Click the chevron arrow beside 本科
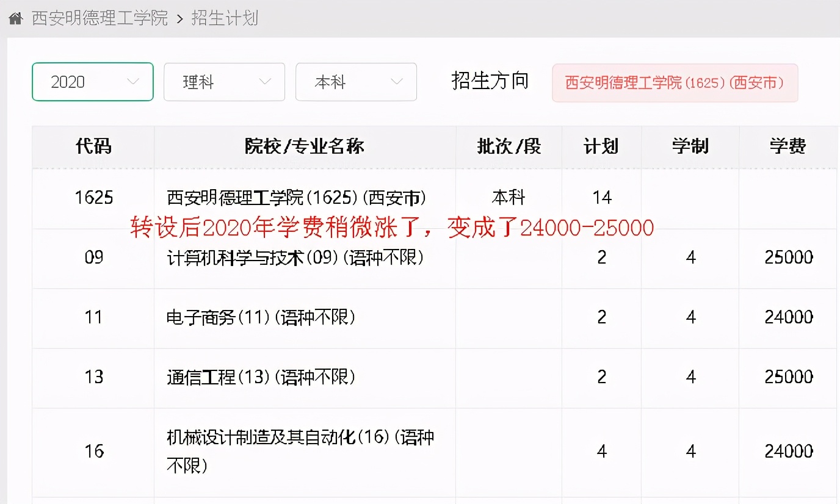This screenshot has width=840, height=504. (x=397, y=82)
